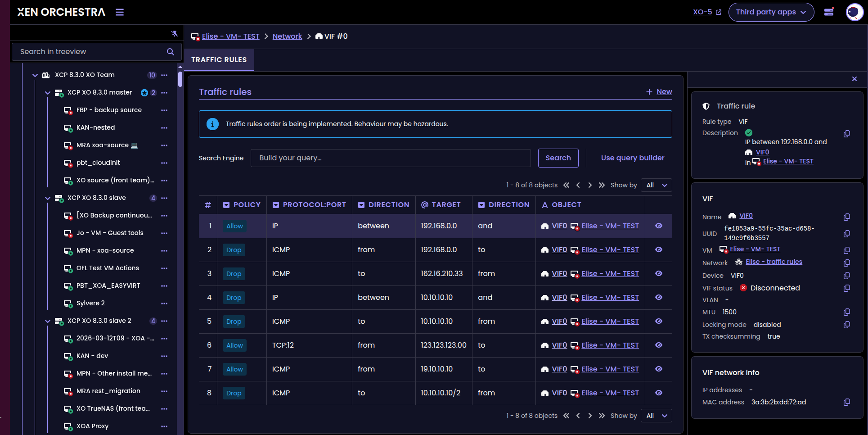Collapse the XCP XO 8.3.0 slave host
This screenshot has width=868, height=435.
pyautogui.click(x=48, y=198)
